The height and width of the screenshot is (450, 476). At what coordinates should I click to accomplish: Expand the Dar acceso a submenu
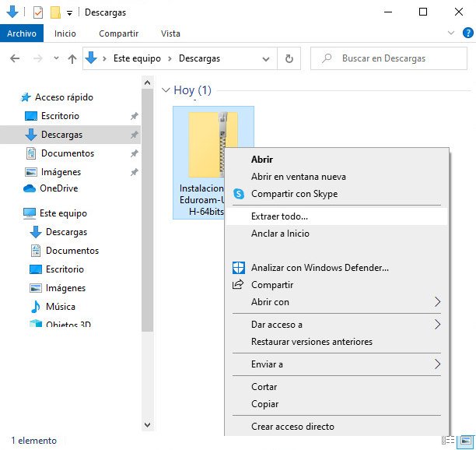click(x=336, y=325)
